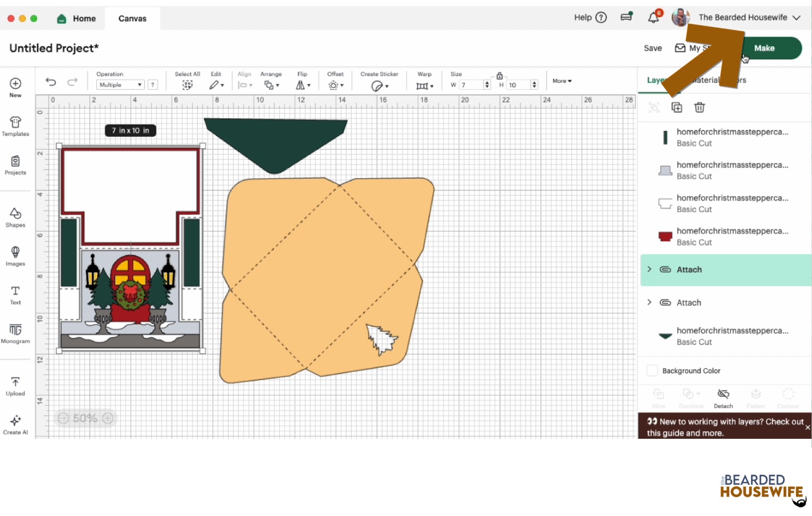Delete the selected layer with trash icon
Image resolution: width=812 pixels, height=516 pixels.
click(699, 108)
